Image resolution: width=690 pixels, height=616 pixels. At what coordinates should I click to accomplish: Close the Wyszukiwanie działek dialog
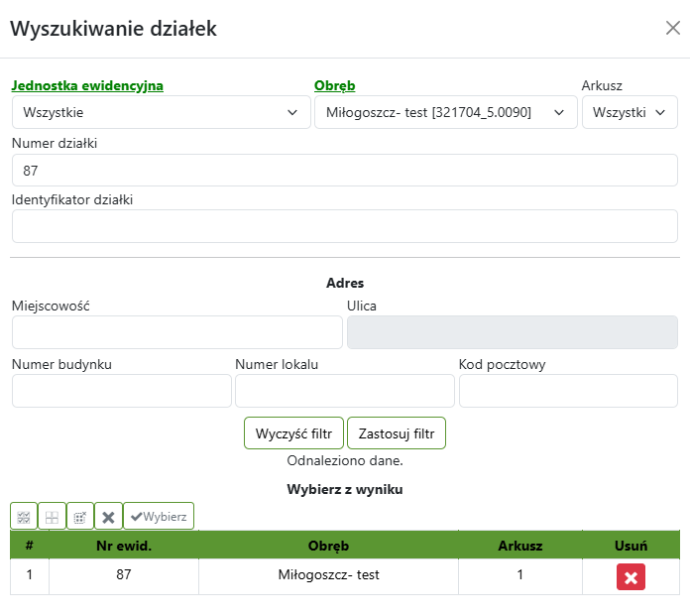672,28
